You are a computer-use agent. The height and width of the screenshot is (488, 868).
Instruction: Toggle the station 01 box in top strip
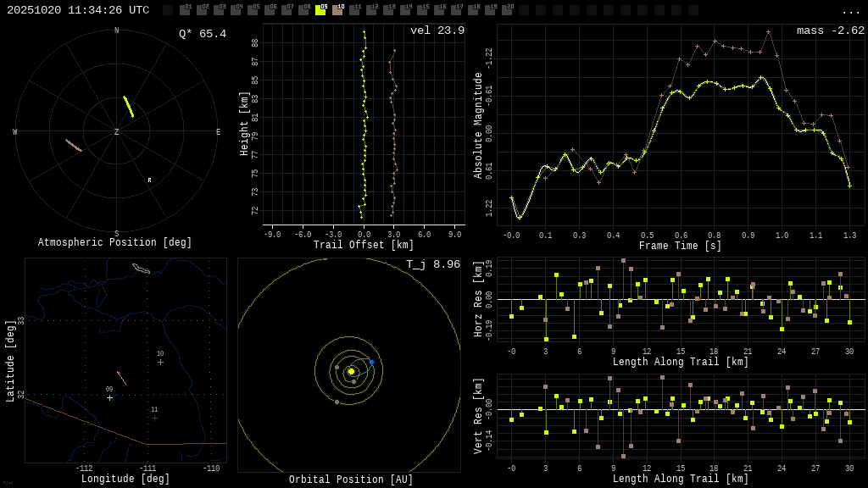185,10
